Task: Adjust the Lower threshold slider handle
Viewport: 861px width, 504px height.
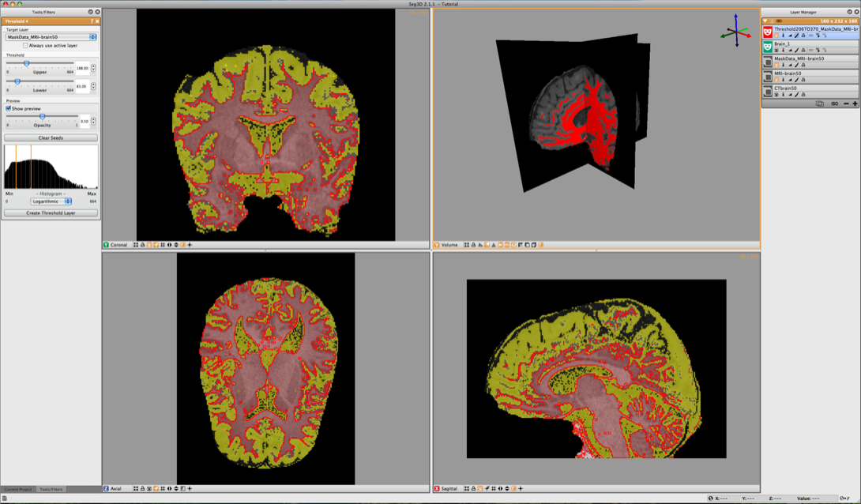Action: coord(17,81)
